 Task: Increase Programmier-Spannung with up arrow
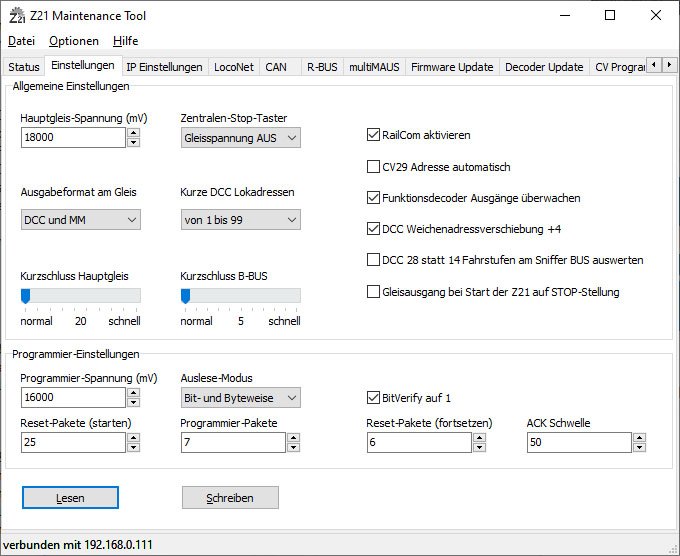[134, 392]
